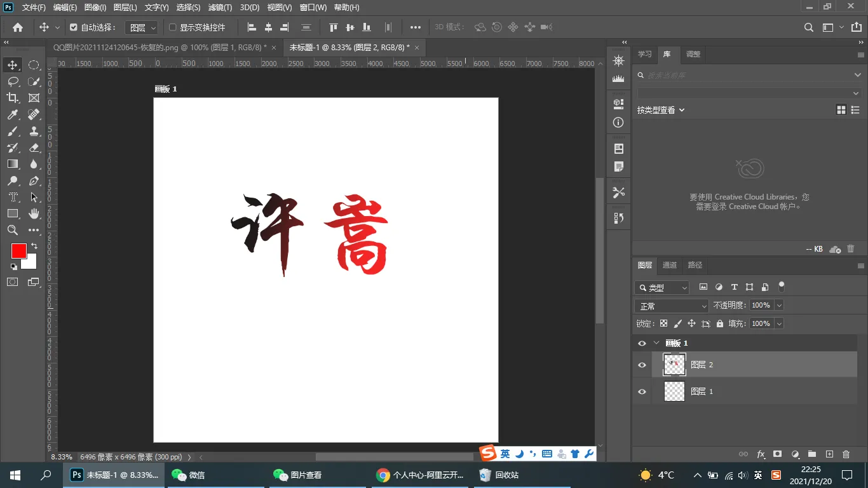The height and width of the screenshot is (488, 868).
Task: Select the Healing Brush bandage tool
Action: pyautogui.click(x=34, y=114)
